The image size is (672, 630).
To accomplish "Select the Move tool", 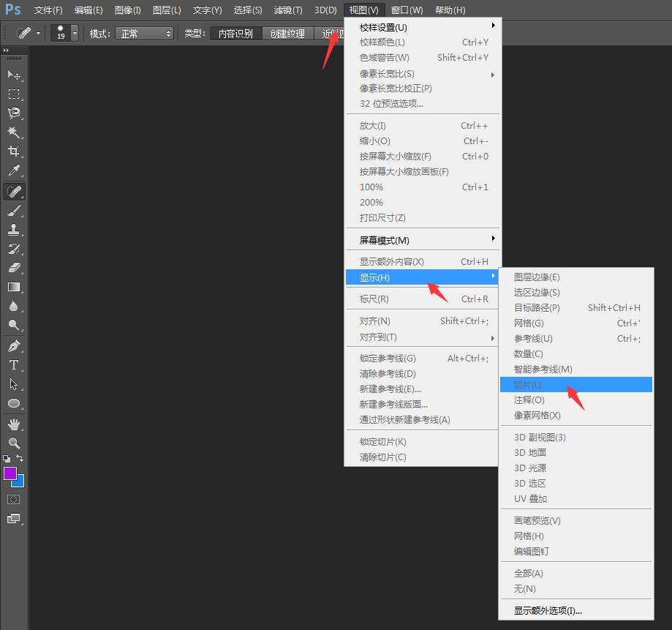I will [x=13, y=75].
